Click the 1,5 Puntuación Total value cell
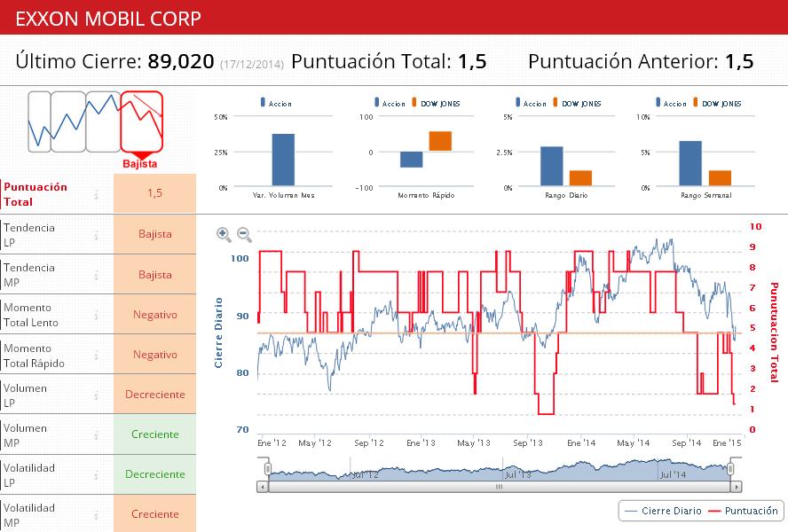Screen dimensions: 788x532 pos(154,193)
